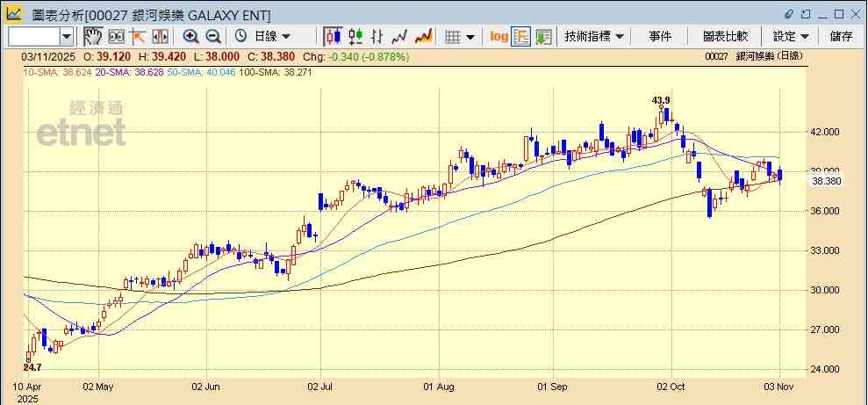868x405 pixels.
Task: Switch to the orange area chart type
Action: click(423, 36)
